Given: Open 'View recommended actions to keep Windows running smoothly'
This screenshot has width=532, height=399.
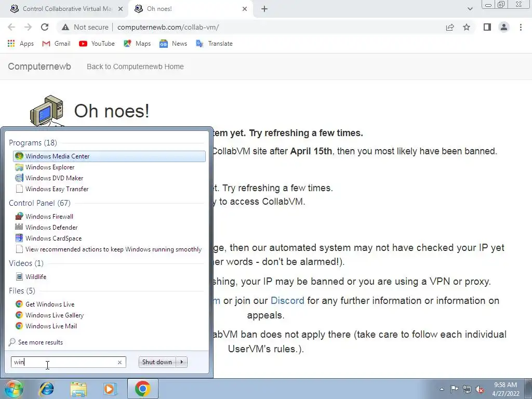Looking at the screenshot, I should [x=109, y=249].
